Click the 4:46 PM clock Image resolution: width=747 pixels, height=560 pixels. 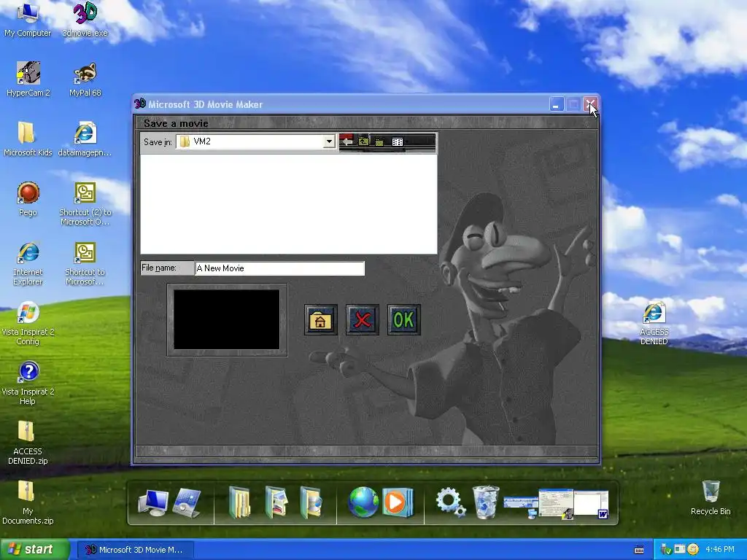720,550
